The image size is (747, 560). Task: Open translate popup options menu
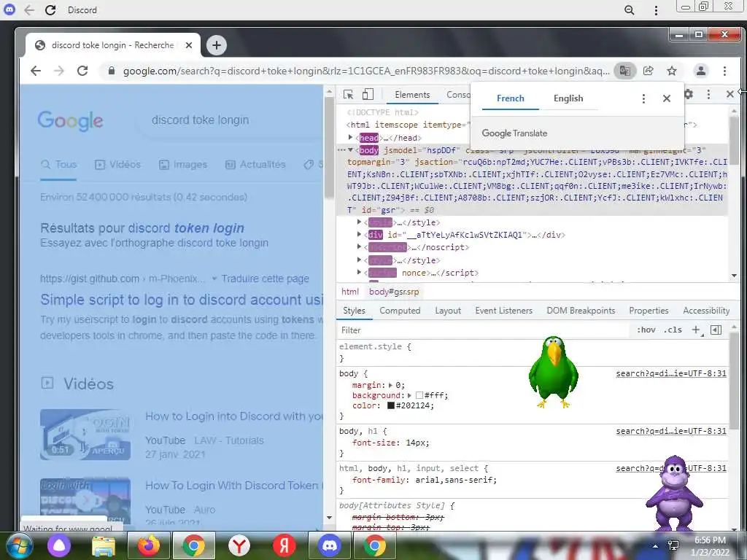(x=643, y=98)
